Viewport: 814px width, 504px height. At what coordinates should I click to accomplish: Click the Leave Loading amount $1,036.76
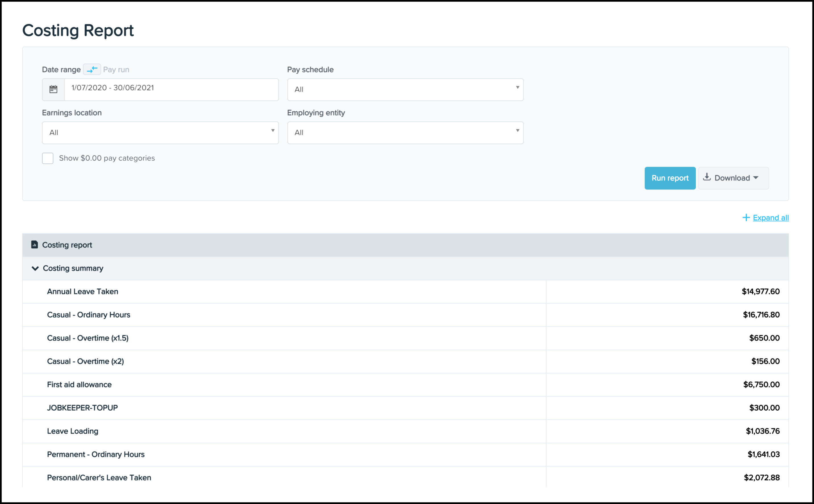[762, 431]
